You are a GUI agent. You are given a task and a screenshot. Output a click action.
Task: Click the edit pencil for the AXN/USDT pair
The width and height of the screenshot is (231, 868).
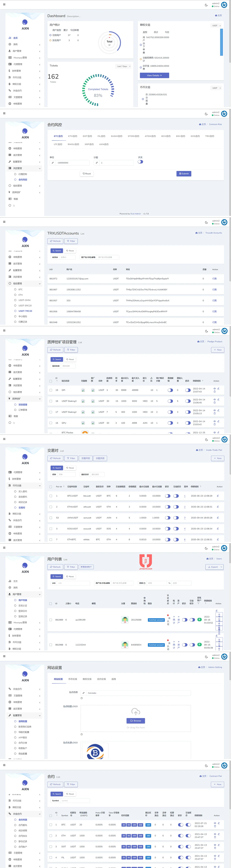(x=218, y=517)
